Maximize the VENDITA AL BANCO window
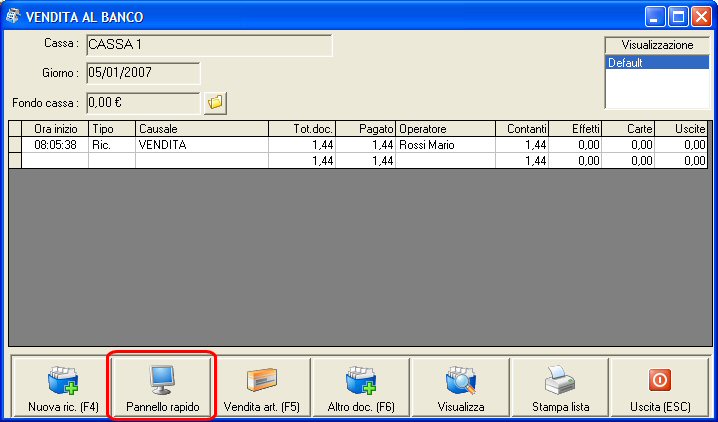 pyautogui.click(x=678, y=17)
